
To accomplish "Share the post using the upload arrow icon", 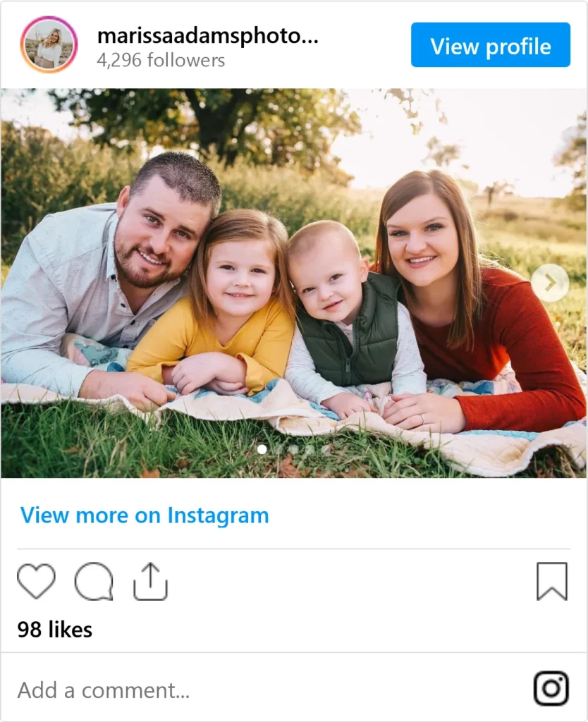I will click(x=151, y=581).
